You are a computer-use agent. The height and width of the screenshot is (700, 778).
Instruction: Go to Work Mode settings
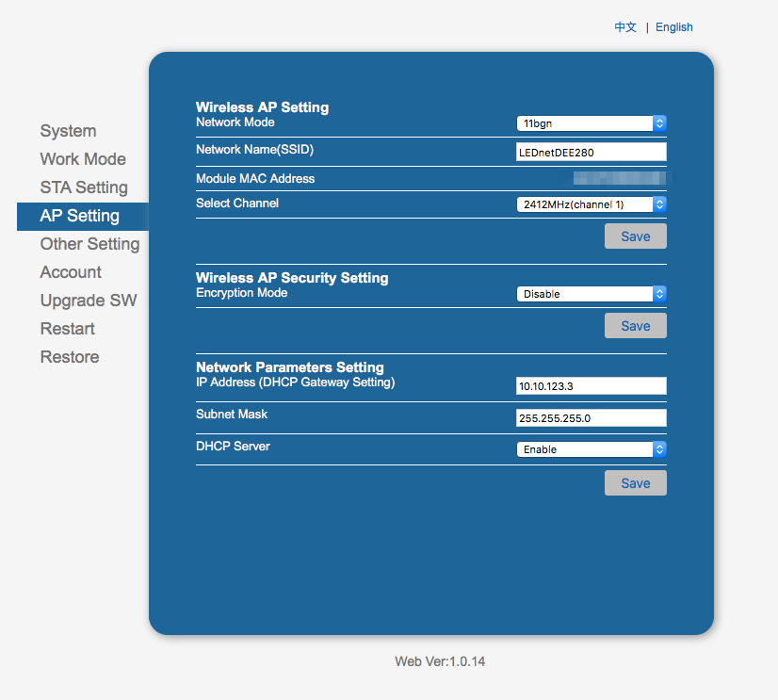pyautogui.click(x=83, y=159)
